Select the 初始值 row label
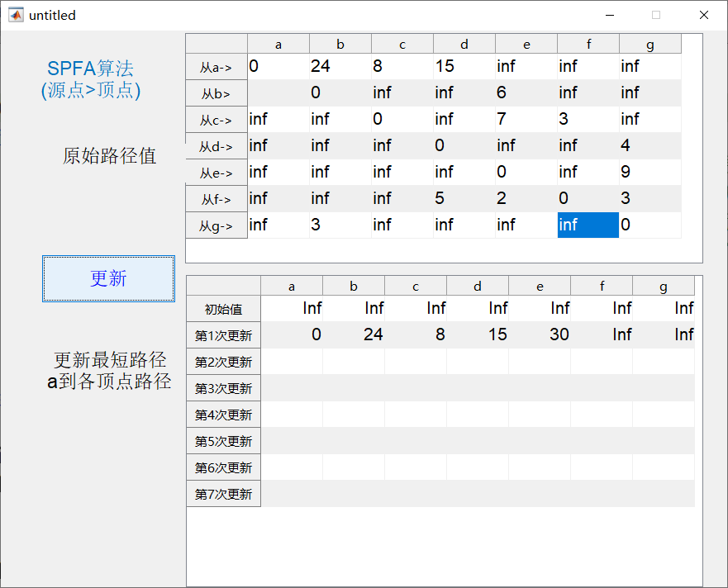This screenshot has height=588, width=728. click(x=223, y=308)
